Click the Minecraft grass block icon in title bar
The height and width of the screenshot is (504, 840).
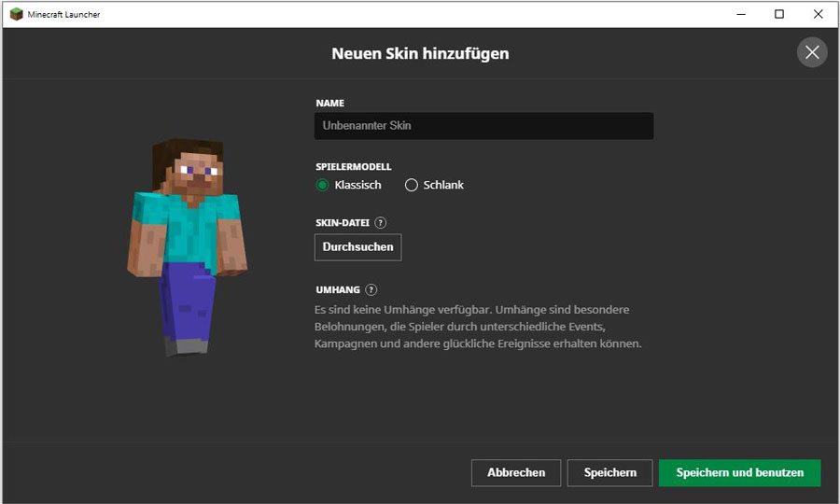[16, 14]
